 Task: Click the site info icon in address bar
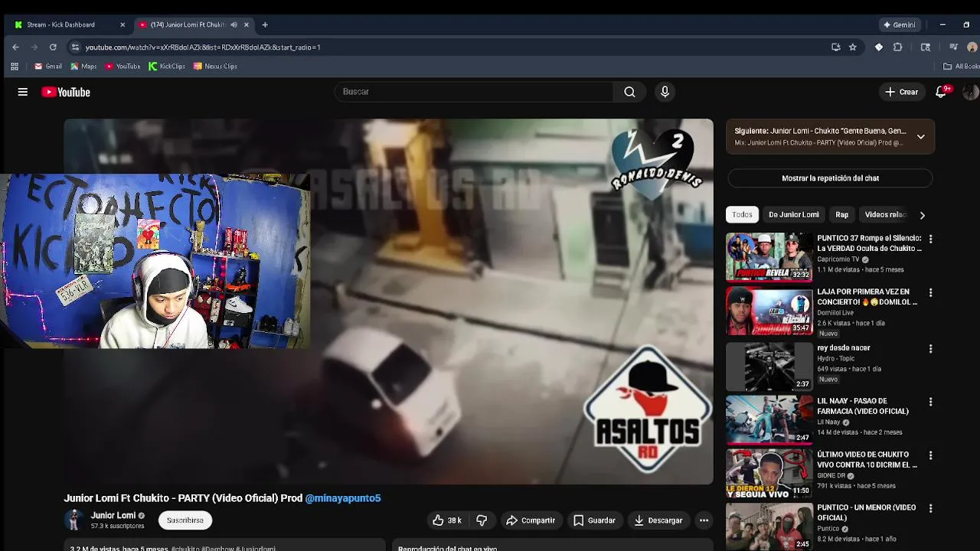(74, 47)
